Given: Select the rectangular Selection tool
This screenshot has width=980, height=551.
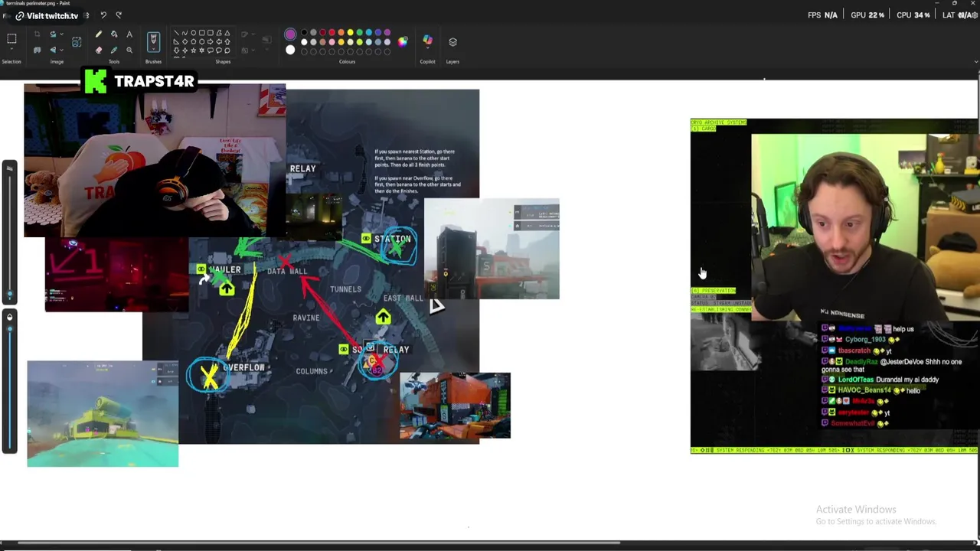Looking at the screenshot, I should [11, 38].
